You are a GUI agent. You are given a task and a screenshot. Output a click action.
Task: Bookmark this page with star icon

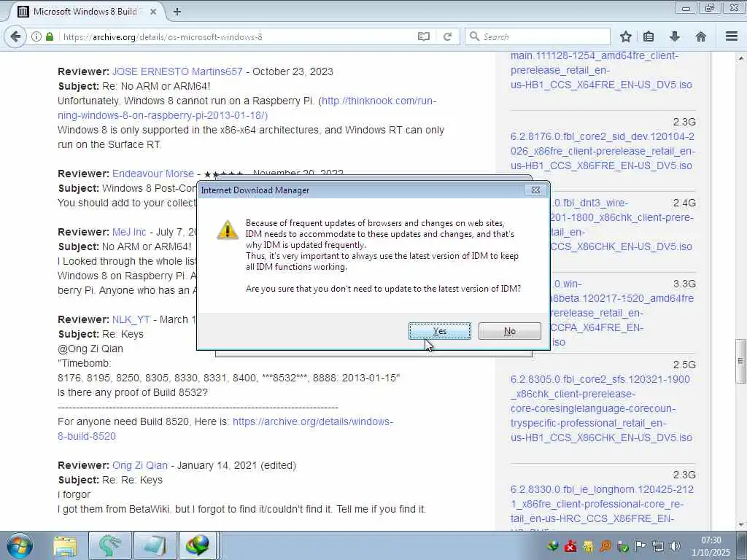coord(625,36)
